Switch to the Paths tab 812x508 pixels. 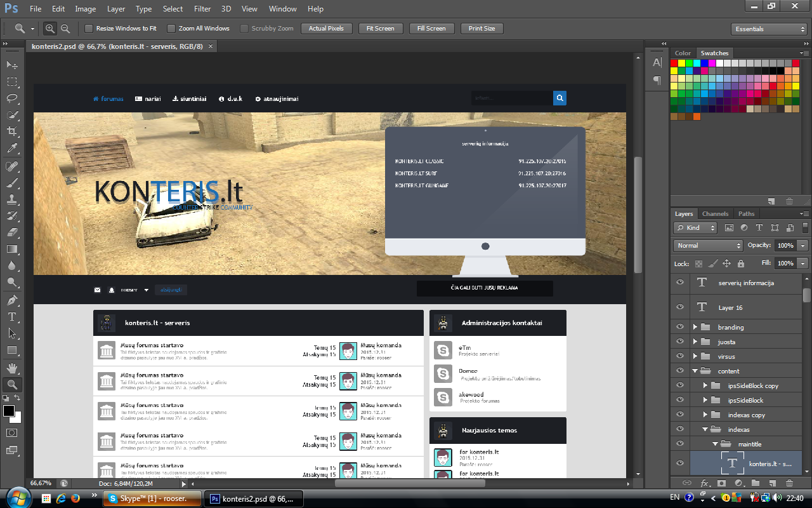click(747, 214)
